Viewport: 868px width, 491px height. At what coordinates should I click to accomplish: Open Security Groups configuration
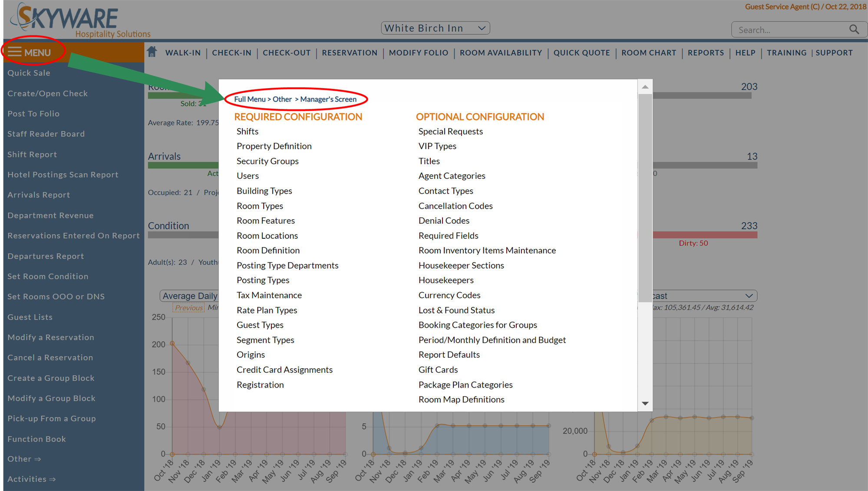pos(267,161)
